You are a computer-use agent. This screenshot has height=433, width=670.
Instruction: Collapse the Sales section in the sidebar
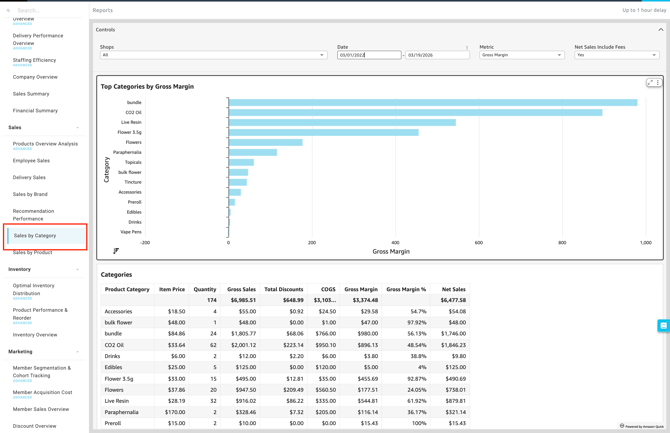pyautogui.click(x=78, y=128)
